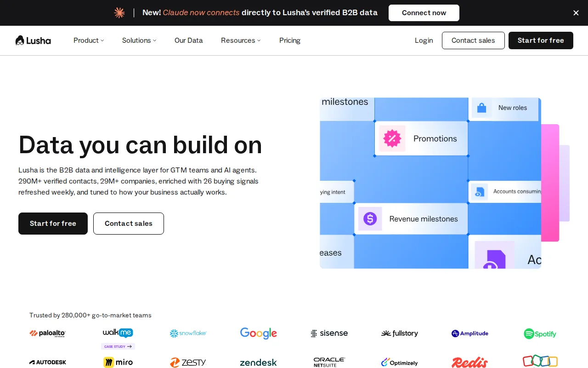Click the Amplitude logo
588x368 pixels.
pos(470,333)
